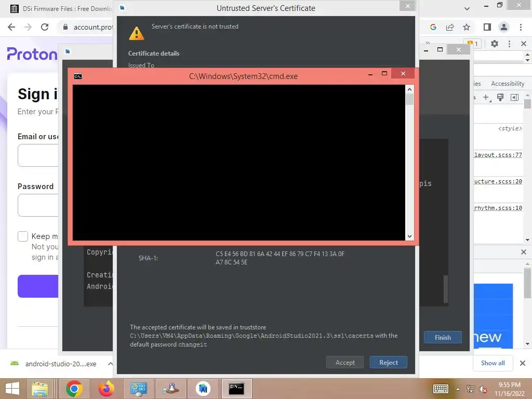Viewport: 532px width, 399px height.
Task: Click the Google icon in address bar
Action: pos(433,27)
